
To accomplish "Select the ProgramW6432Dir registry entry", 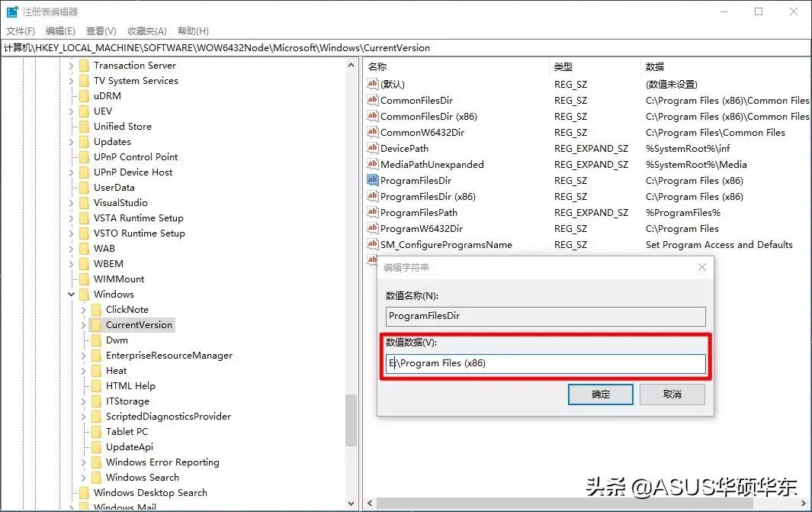I will pos(422,228).
